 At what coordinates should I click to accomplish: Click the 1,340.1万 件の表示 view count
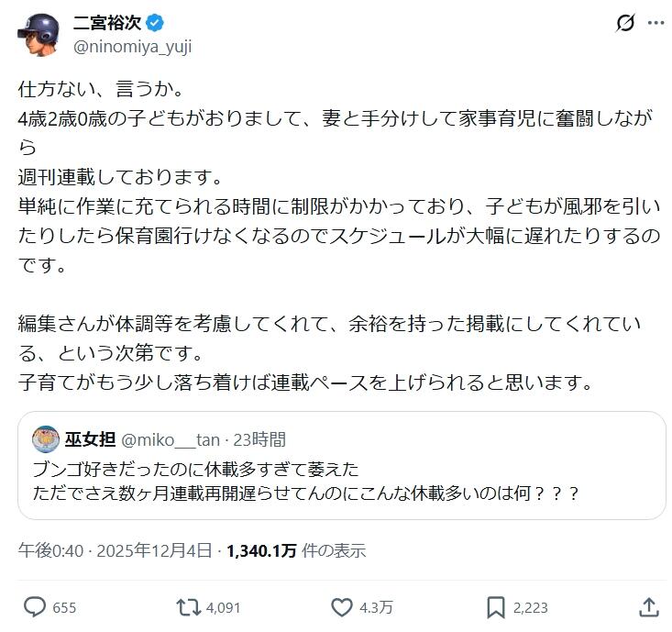pyautogui.click(x=295, y=550)
